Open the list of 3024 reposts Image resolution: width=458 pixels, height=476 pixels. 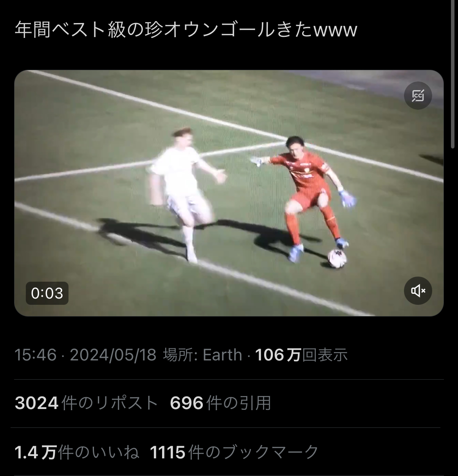tap(86, 403)
